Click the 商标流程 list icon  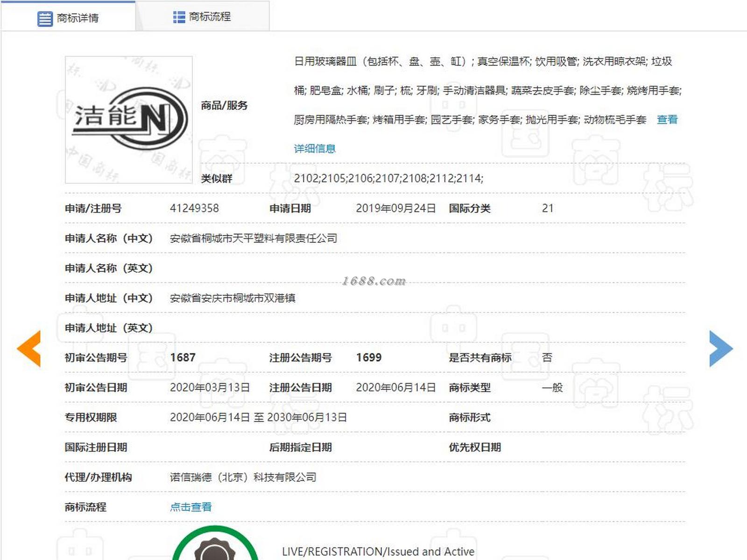click(179, 17)
